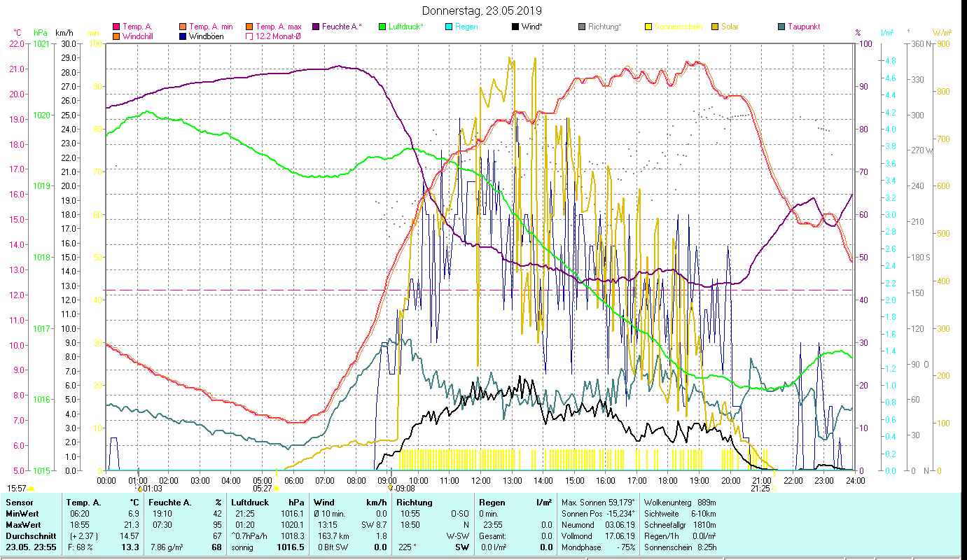
Task: Click the Taupunkt legend label
Action: click(804, 27)
